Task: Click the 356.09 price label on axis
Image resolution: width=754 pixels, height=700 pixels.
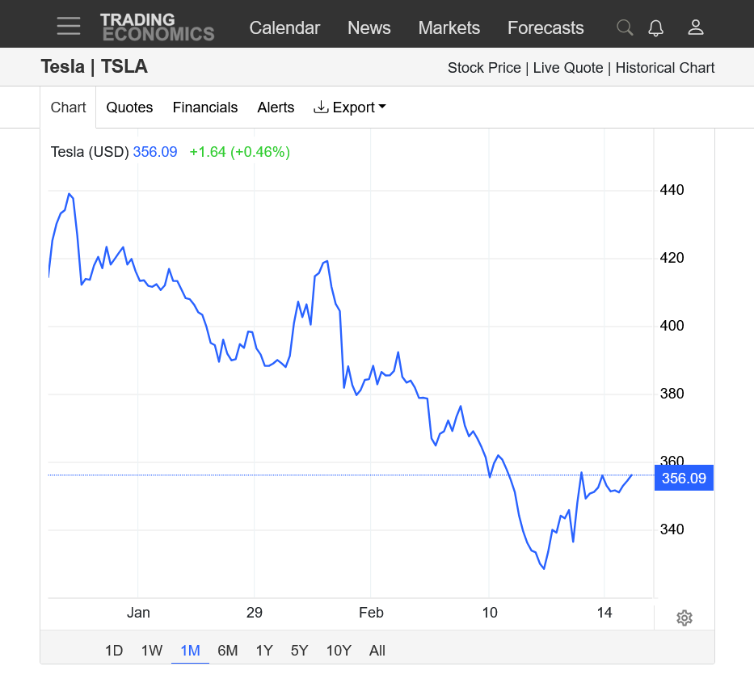Action: 684,479
